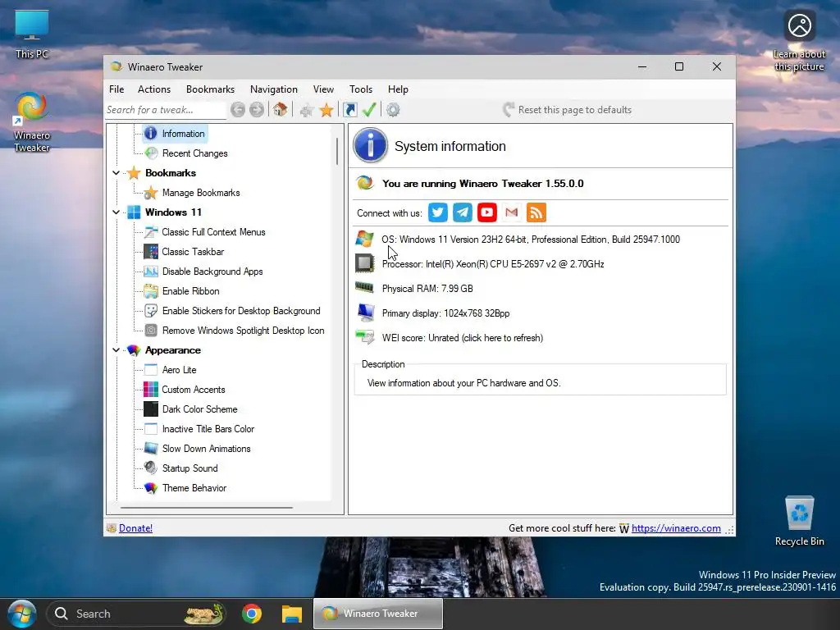
Task: Open the Gmail contact icon
Action: [x=512, y=212]
